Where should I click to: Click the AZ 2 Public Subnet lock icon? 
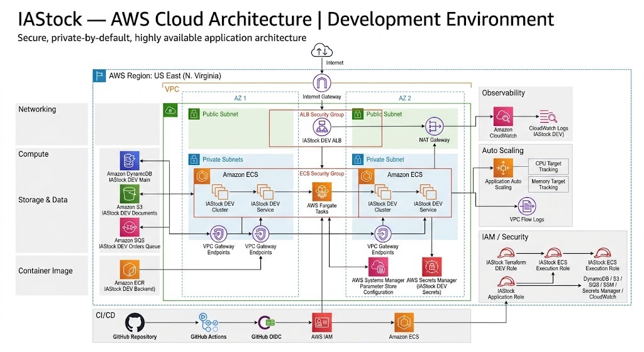[358, 115]
